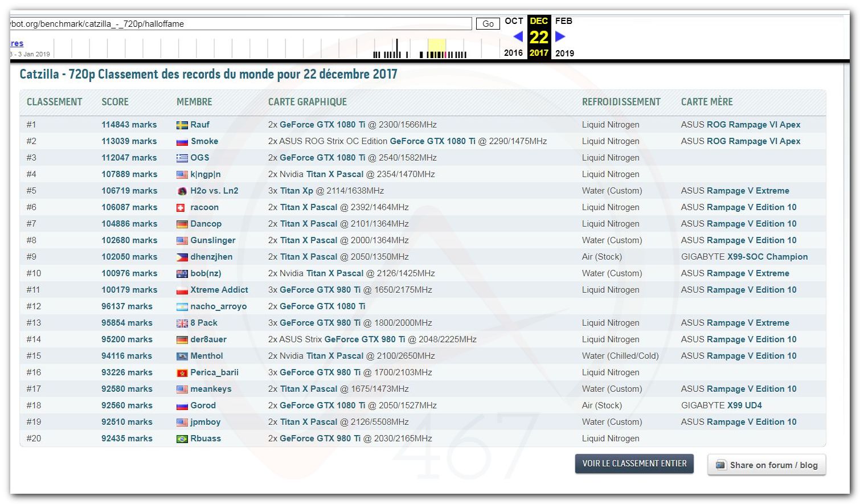This screenshot has width=860, height=504.
Task: Open ROG Rampage VI Apex link for Rauf
Action: (753, 125)
